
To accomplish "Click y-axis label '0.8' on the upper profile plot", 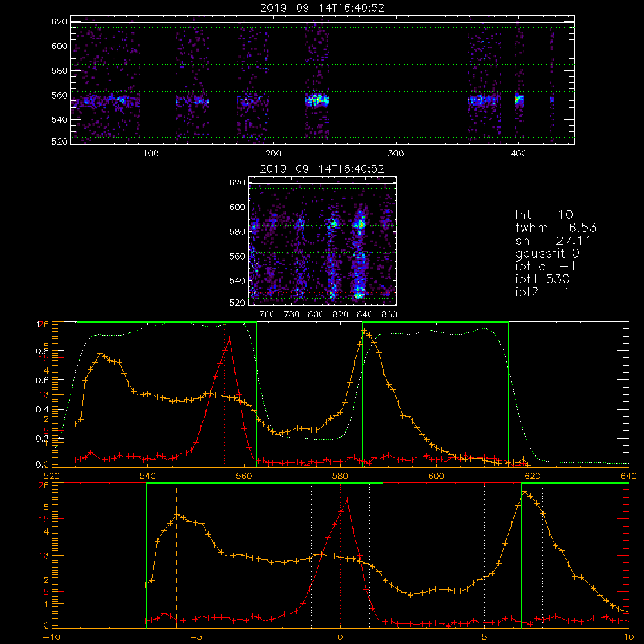I will [x=42, y=351].
